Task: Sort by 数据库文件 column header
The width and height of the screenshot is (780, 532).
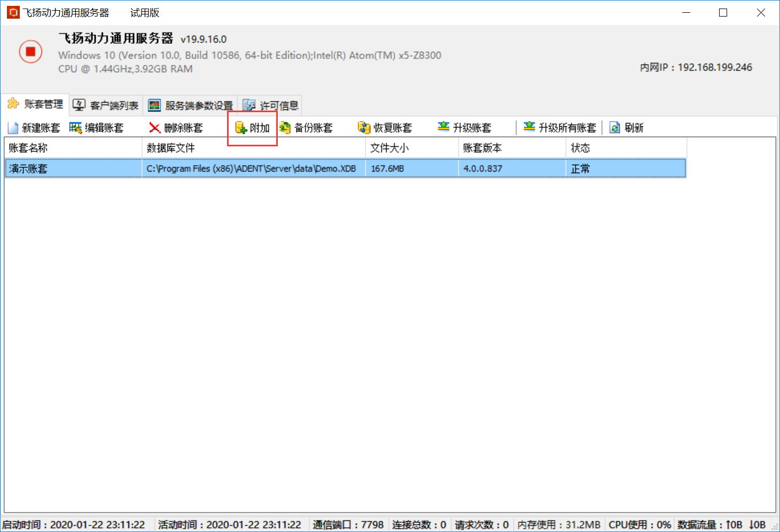Action: (254, 148)
